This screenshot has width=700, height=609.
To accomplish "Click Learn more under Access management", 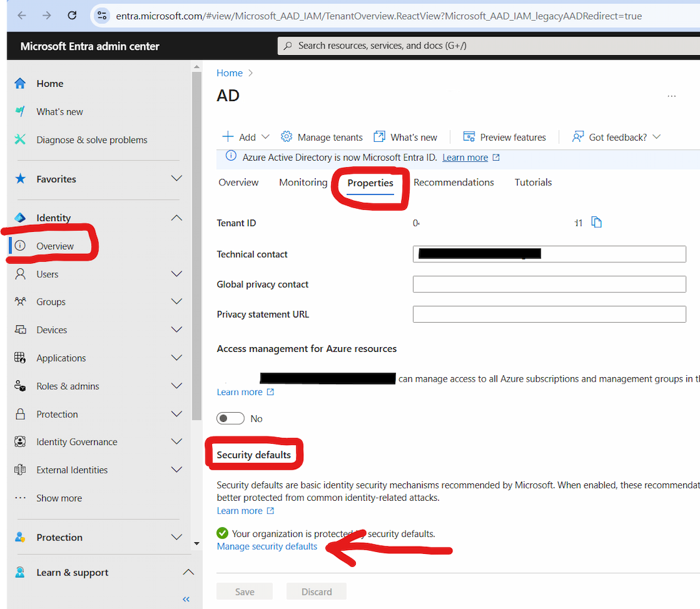I will [239, 392].
